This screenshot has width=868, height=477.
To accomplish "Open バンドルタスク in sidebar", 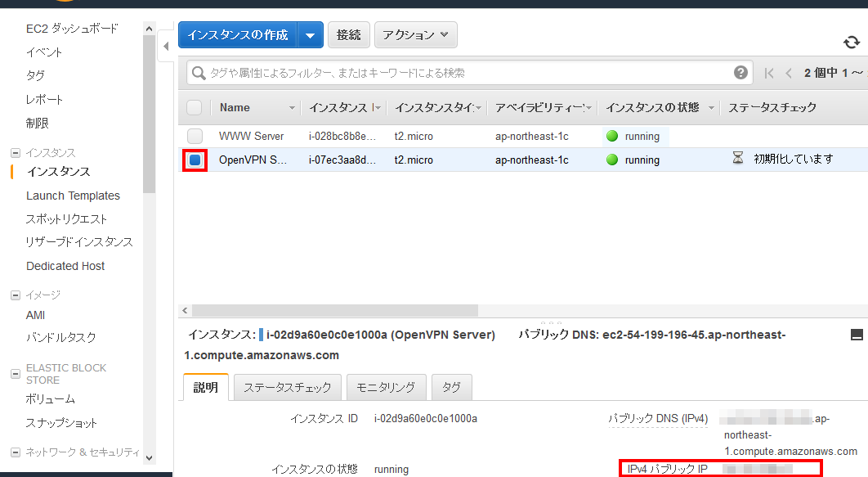I will point(61,337).
